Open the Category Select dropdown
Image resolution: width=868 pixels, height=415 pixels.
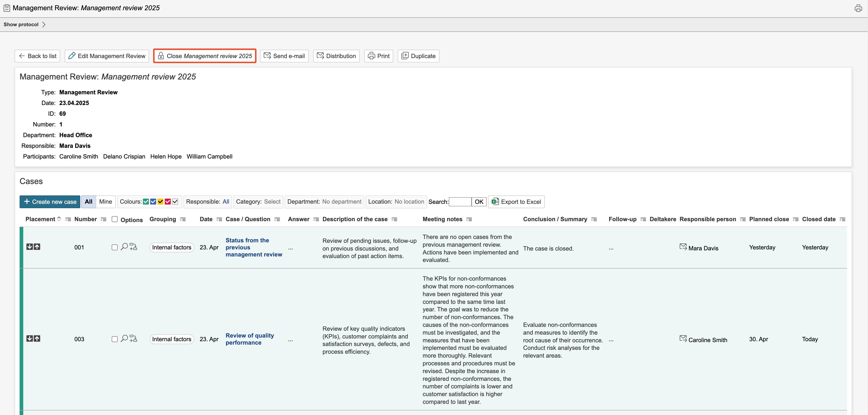coord(272,202)
